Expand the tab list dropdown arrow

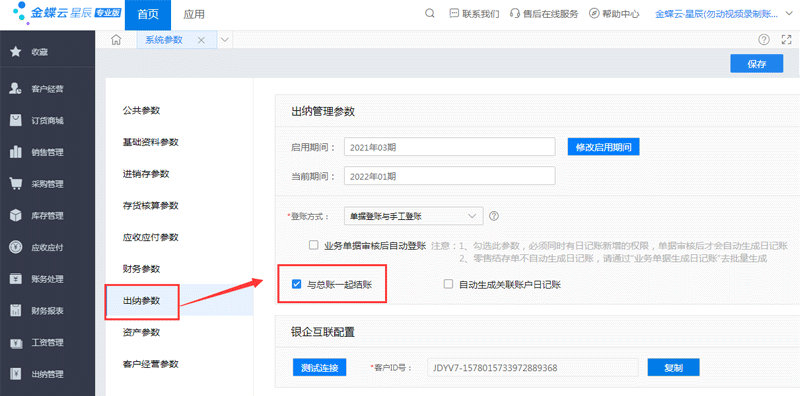point(224,40)
